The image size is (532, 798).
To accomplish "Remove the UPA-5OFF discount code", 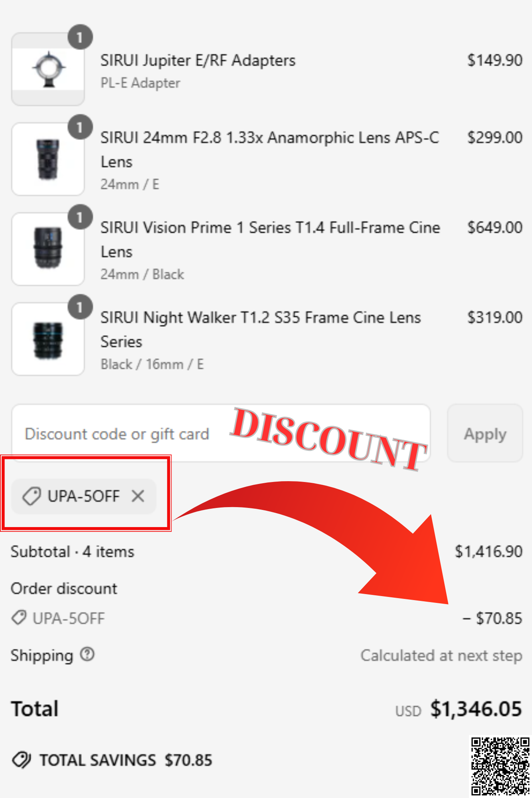I will point(138,496).
